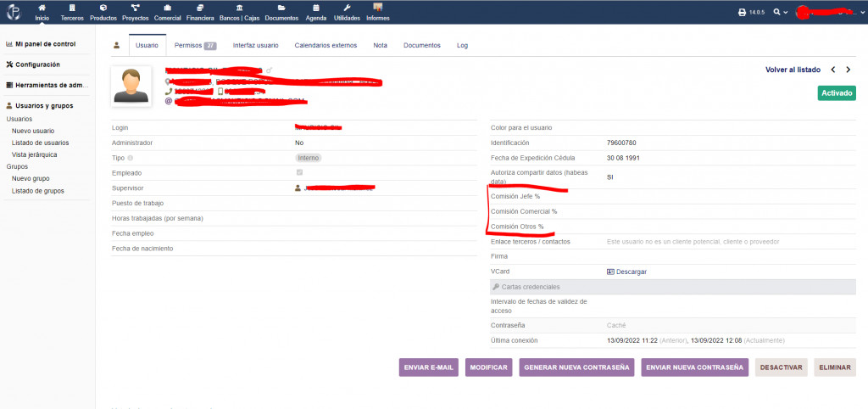This screenshot has height=409, width=868.
Task: Open the search magnifier dropdown
Action: pos(781,12)
